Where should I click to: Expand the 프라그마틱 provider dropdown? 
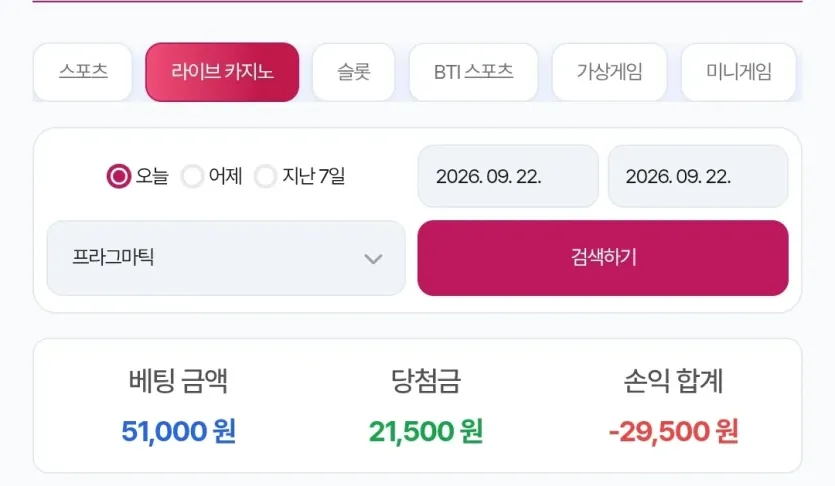(x=226, y=258)
